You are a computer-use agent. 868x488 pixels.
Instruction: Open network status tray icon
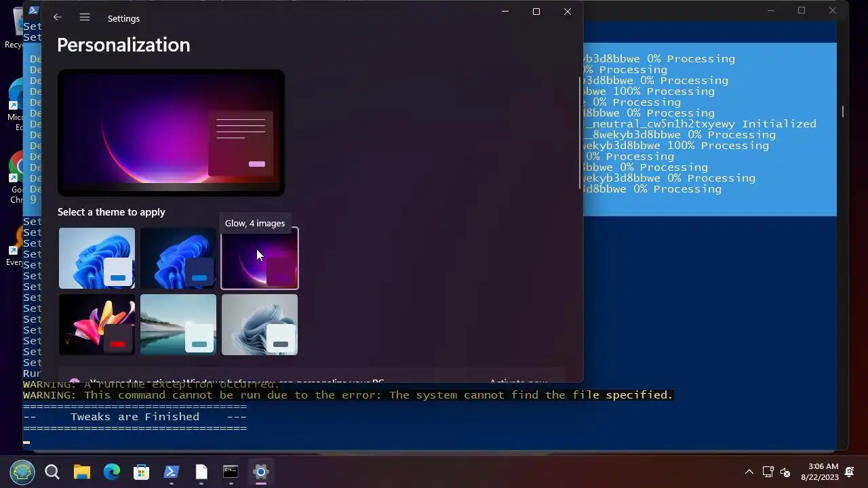(x=768, y=472)
